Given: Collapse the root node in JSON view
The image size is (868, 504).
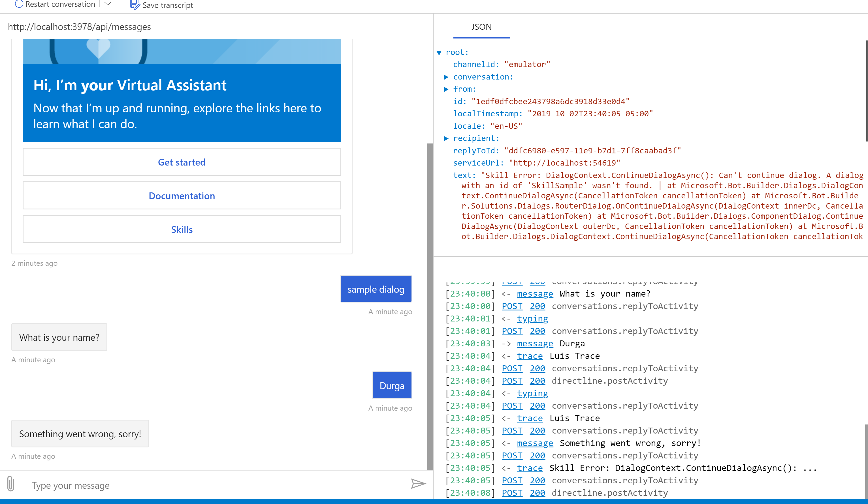Looking at the screenshot, I should coord(439,52).
